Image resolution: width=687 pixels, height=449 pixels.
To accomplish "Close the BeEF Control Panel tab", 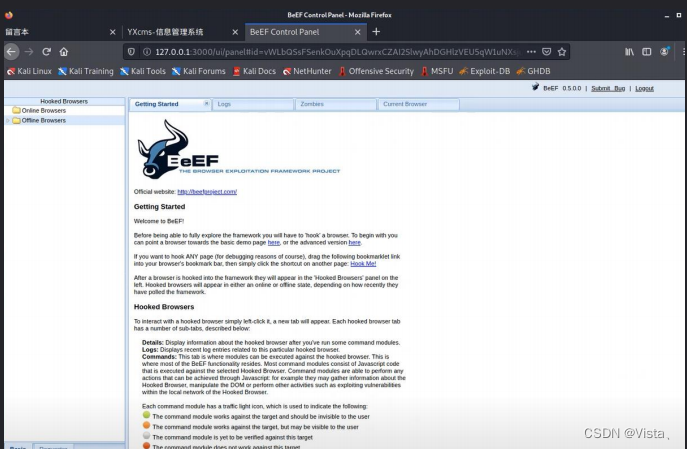I will coord(358,32).
